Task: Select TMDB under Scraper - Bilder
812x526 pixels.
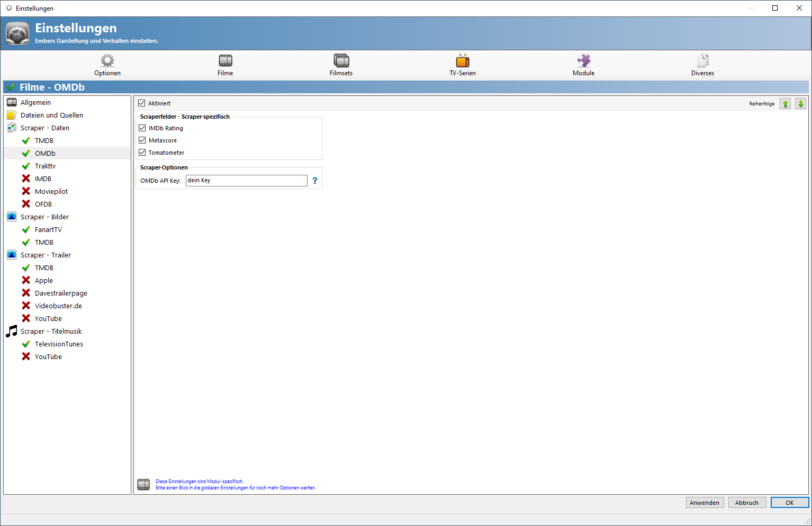Action: [44, 242]
